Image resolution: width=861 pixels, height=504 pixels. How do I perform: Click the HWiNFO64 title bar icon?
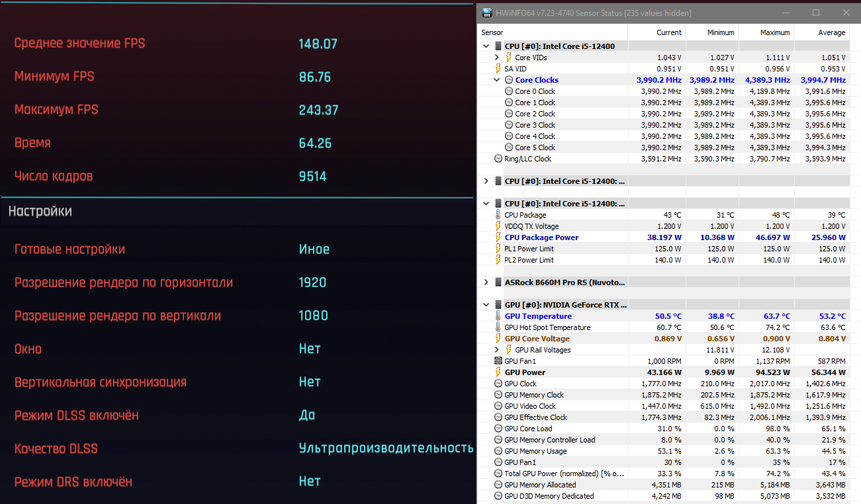click(486, 13)
